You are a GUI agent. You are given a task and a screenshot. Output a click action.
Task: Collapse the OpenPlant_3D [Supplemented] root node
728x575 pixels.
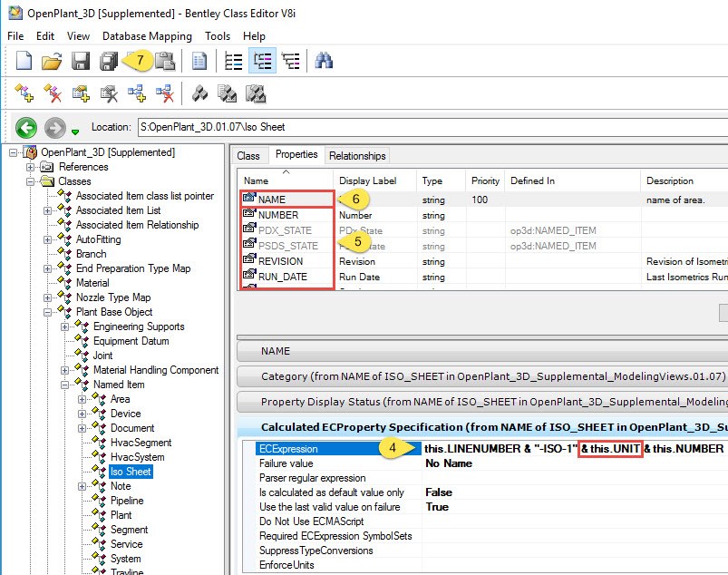[13, 152]
